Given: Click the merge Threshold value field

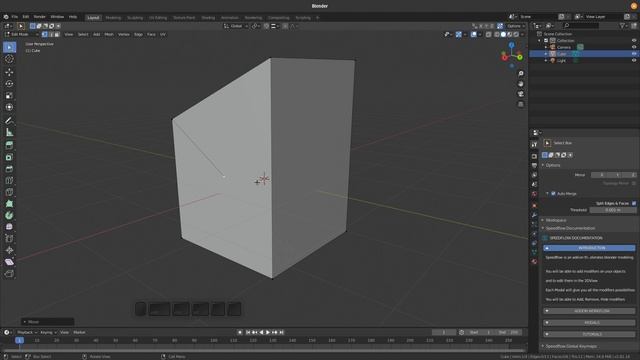Looking at the screenshot, I should [x=613, y=210].
